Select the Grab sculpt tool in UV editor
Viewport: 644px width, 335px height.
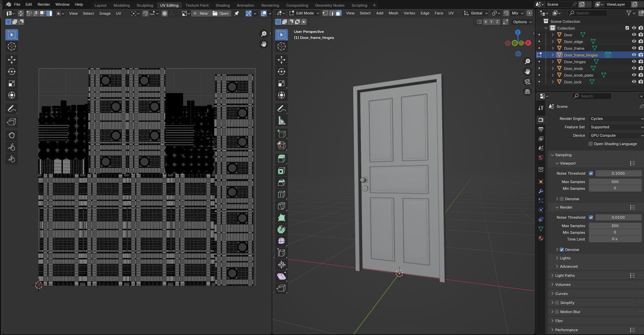(x=12, y=135)
